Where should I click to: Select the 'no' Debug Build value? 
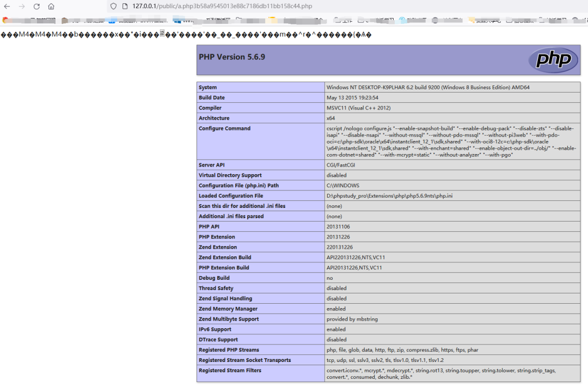click(329, 278)
